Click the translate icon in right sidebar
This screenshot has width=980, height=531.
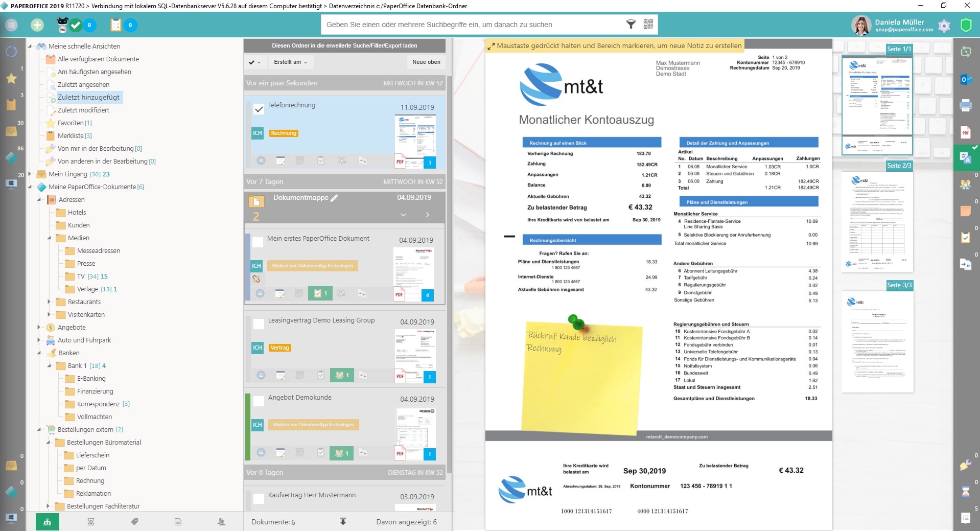pos(966,158)
